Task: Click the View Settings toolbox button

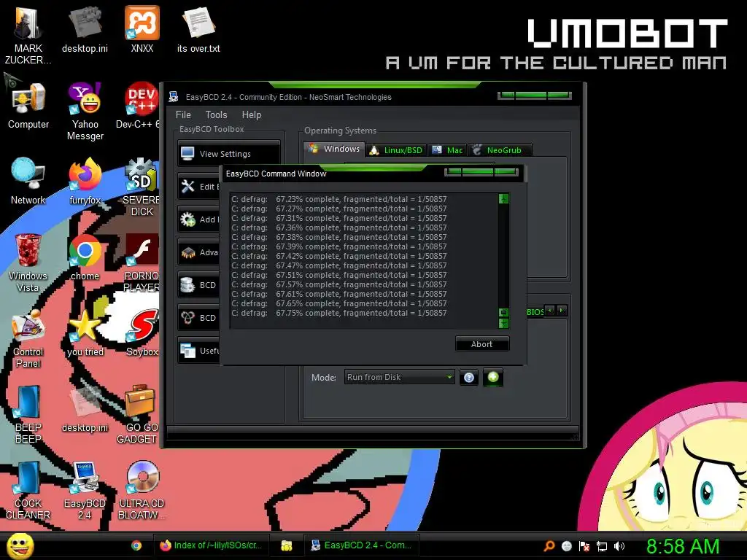Action: (x=229, y=154)
